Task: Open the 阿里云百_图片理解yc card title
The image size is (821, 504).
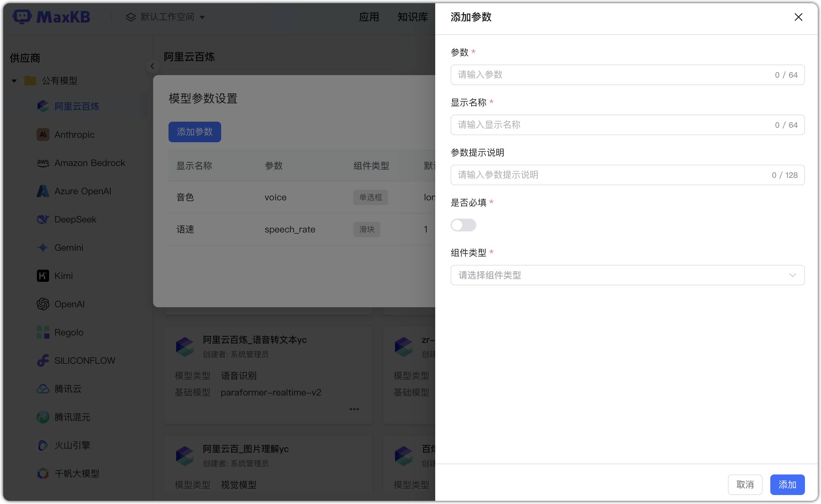Action: [x=246, y=449]
